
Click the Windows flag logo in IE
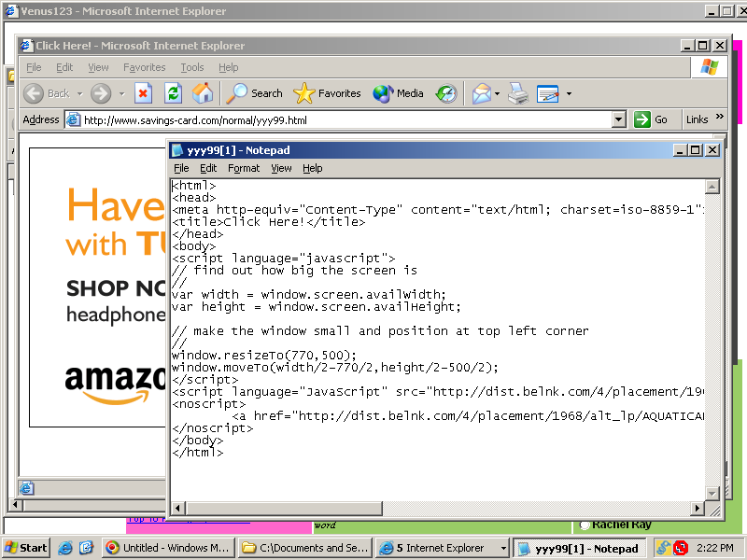point(710,67)
